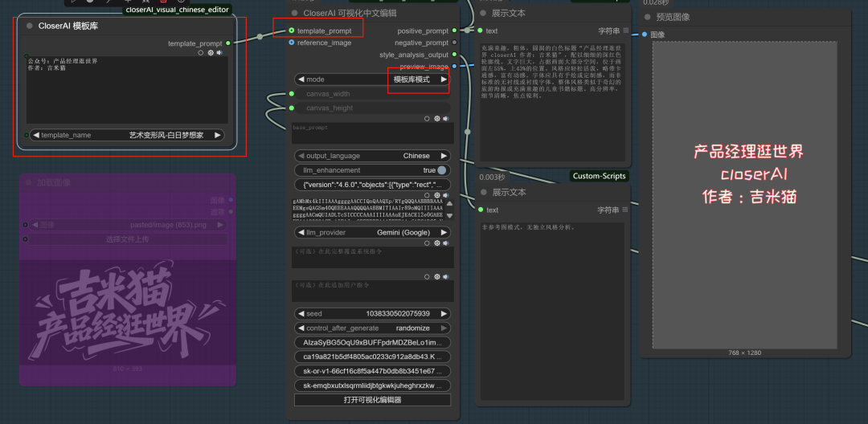Advance output_language with its right arrow
This screenshot has width=868, height=424.
(444, 156)
